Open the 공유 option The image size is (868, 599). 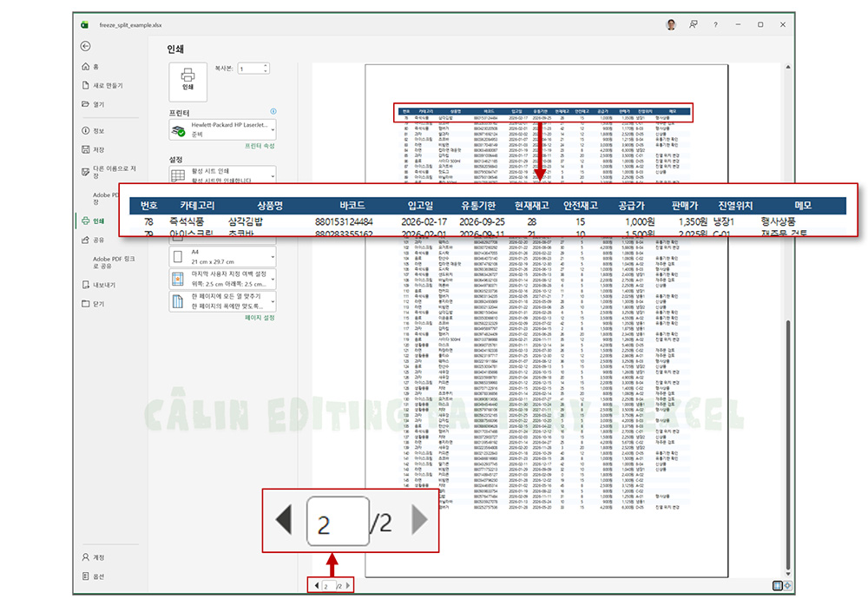[x=93, y=240]
